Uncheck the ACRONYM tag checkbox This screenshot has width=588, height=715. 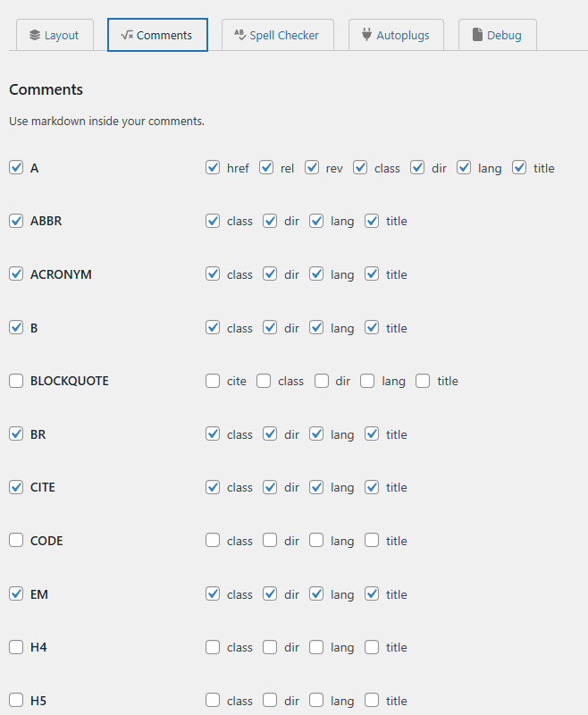[x=16, y=274]
